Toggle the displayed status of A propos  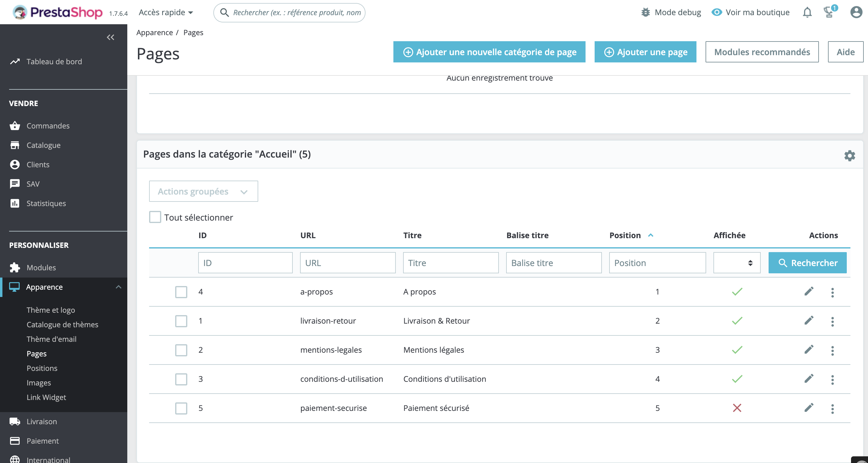tap(737, 291)
